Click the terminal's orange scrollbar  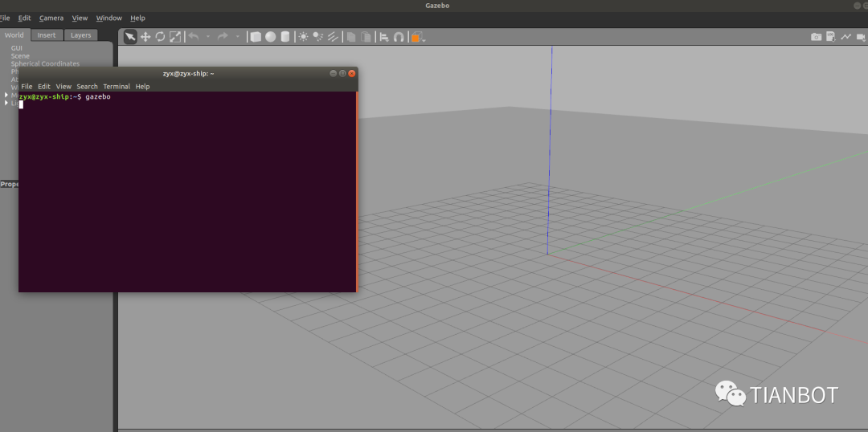(357, 191)
